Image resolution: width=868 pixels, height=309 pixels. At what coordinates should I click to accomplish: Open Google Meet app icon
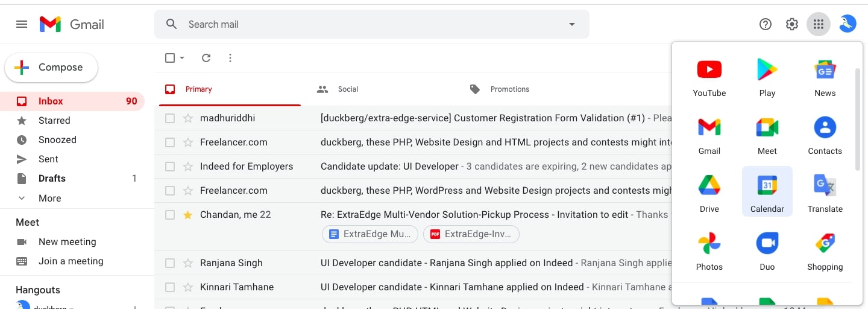click(x=767, y=133)
